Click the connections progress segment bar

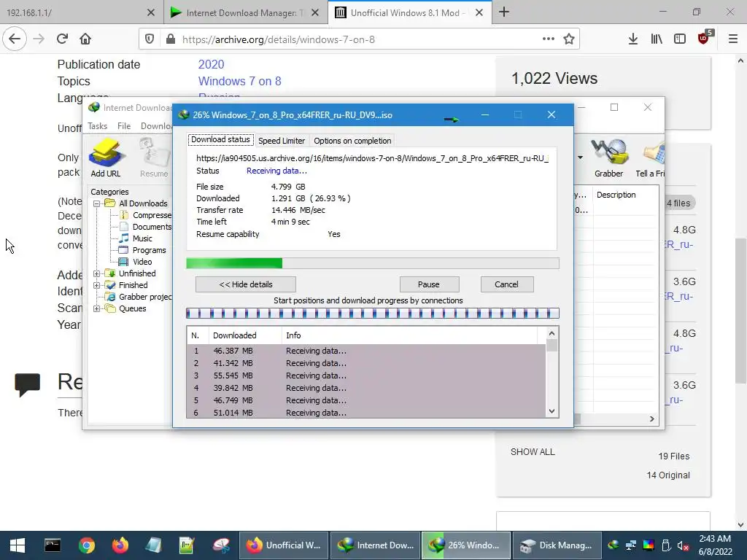pyautogui.click(x=373, y=314)
